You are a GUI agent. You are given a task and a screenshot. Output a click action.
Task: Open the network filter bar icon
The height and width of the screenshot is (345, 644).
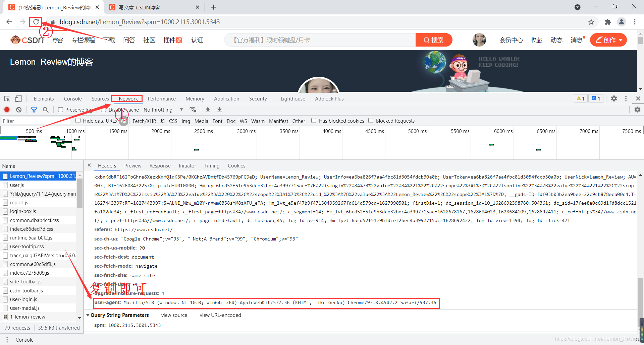pos(34,110)
